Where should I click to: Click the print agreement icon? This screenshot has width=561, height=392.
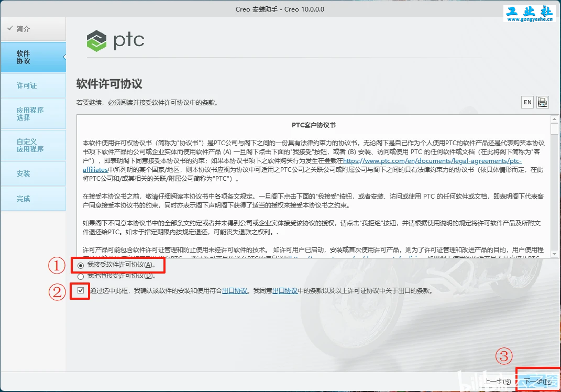click(x=542, y=102)
